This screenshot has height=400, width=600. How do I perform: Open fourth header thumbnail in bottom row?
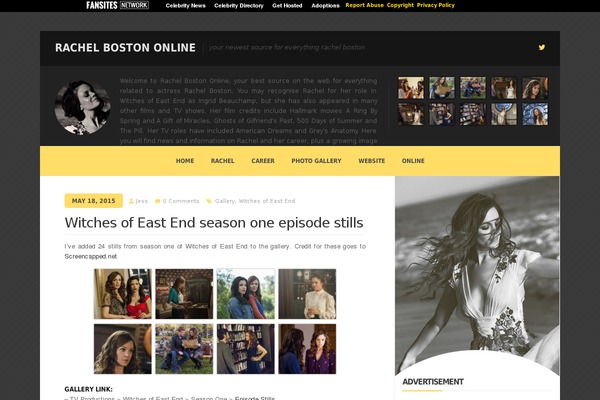point(504,114)
